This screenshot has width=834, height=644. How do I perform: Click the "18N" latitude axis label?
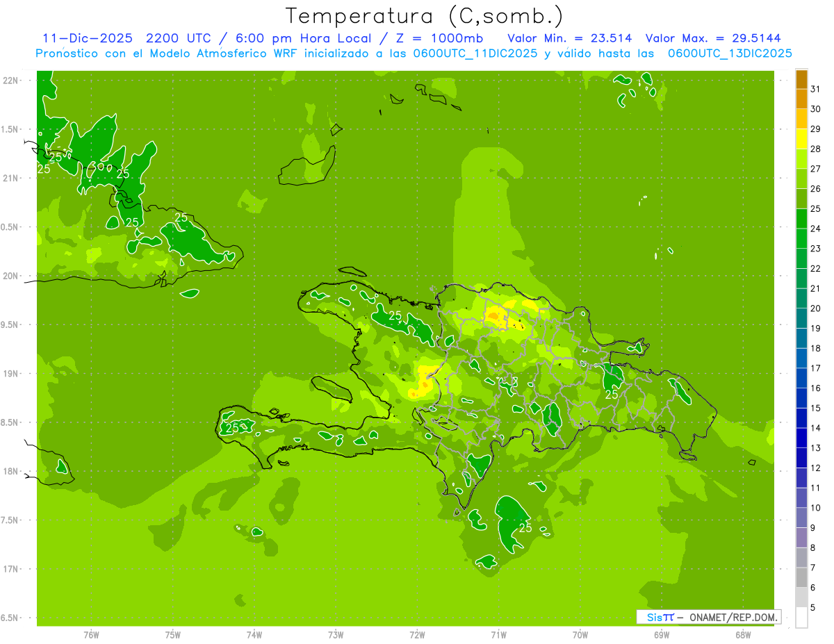(x=10, y=471)
